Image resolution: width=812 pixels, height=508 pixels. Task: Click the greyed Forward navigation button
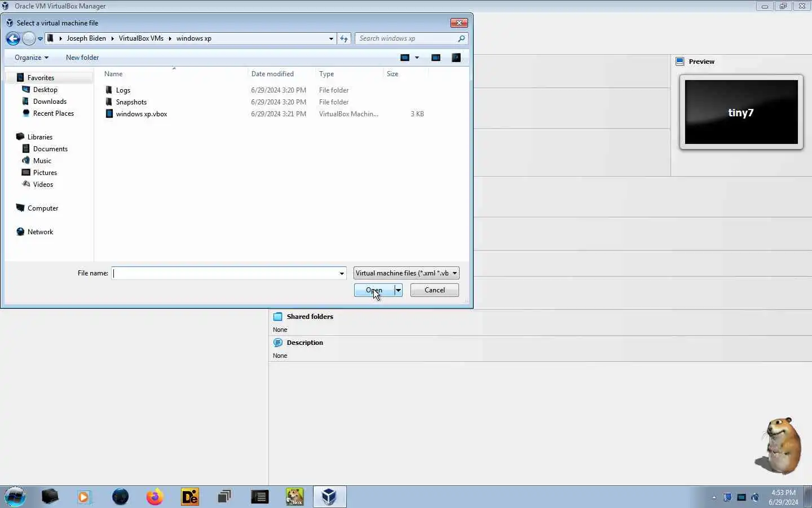(x=29, y=38)
